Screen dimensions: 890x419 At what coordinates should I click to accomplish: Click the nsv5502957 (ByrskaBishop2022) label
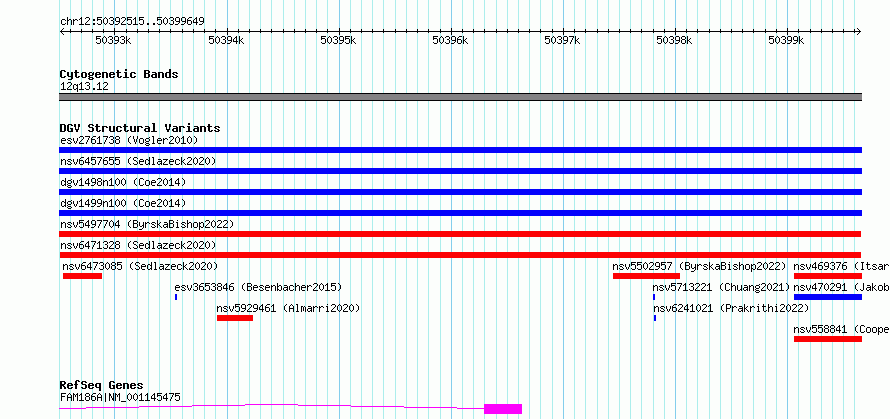[699, 266]
